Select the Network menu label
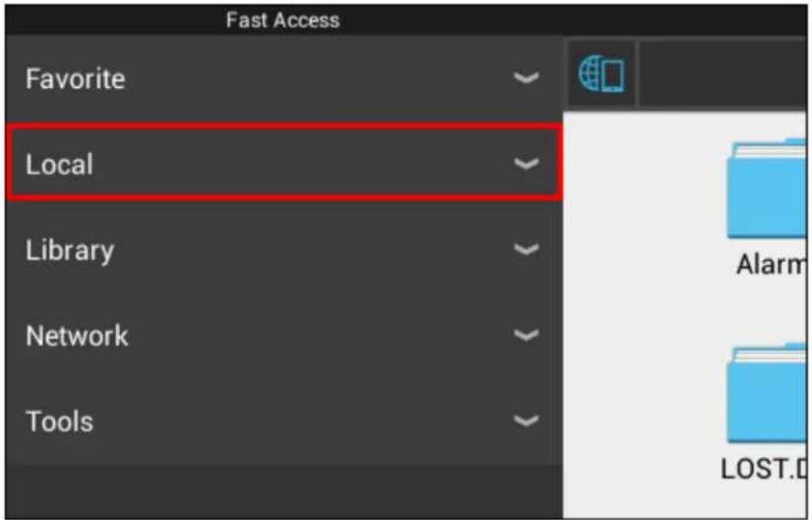Screen dimensions: 812x520 (77, 336)
